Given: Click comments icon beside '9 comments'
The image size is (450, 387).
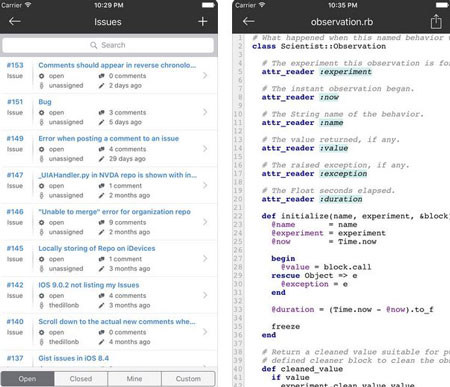Looking at the screenshot, I should (102, 223).
